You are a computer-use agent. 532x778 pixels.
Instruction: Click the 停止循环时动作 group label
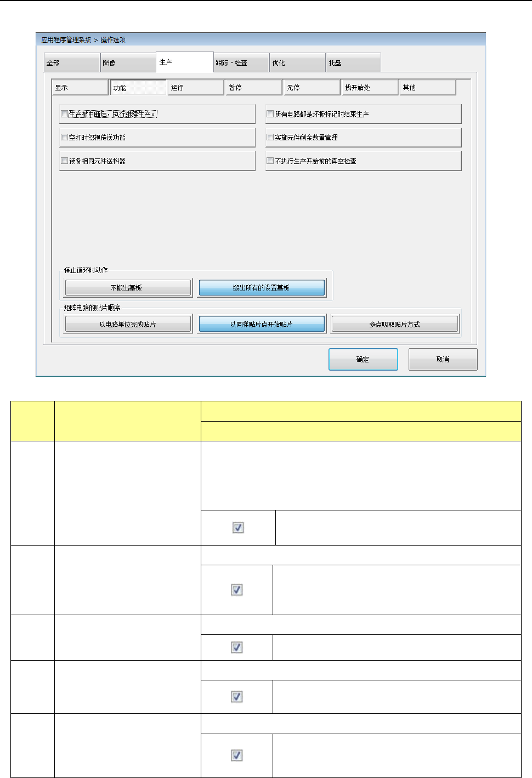[x=86, y=270]
